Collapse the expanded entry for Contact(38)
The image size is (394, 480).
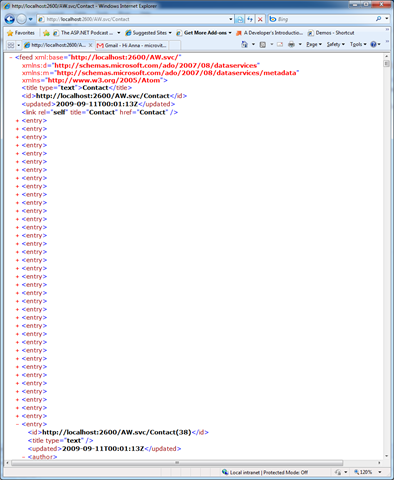(17, 424)
